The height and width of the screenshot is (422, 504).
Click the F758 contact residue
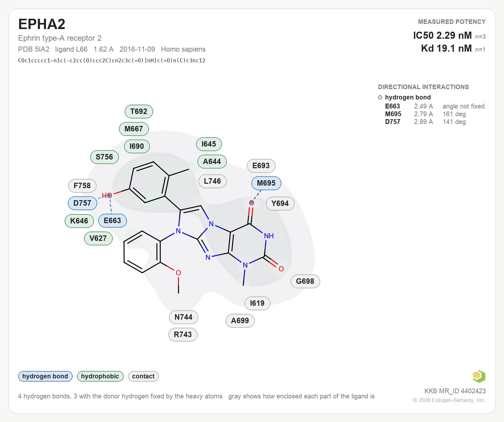coord(82,186)
